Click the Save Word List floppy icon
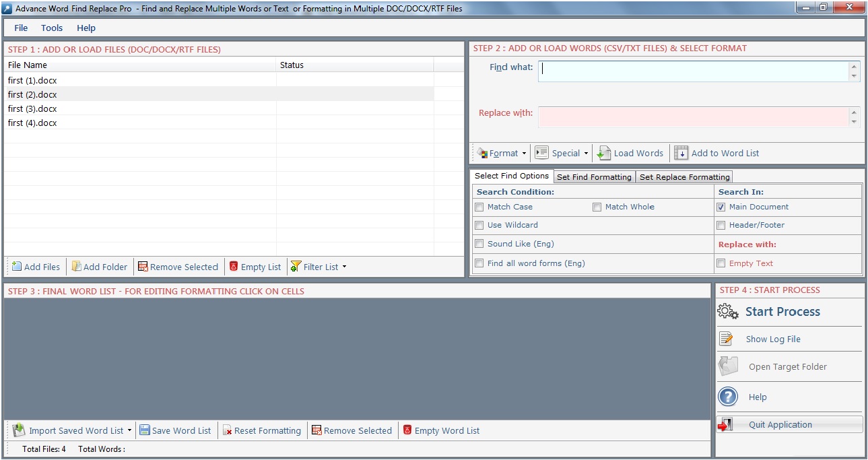Image resolution: width=868 pixels, height=460 pixels. pos(145,430)
